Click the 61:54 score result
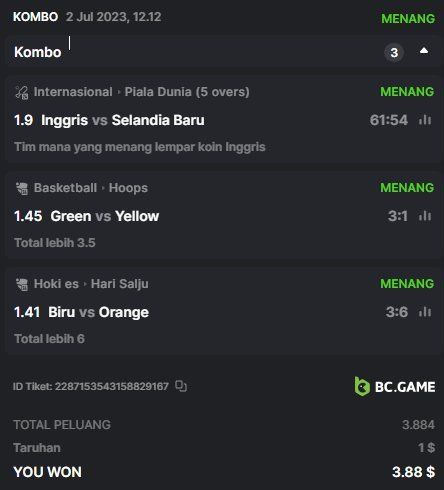Screen dimensions: 444x490 (x=389, y=120)
